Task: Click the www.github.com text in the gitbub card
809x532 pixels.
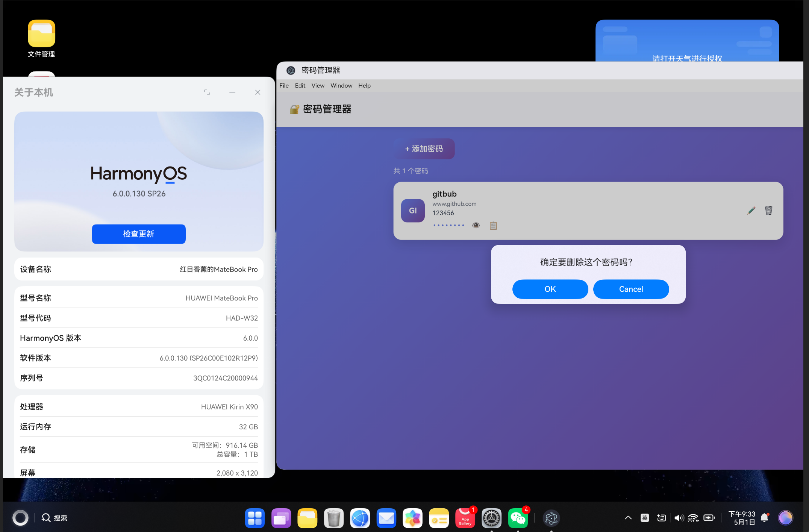Action: point(454,204)
